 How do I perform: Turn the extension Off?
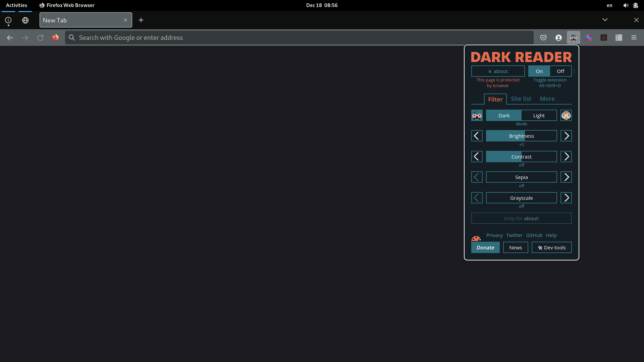(560, 71)
